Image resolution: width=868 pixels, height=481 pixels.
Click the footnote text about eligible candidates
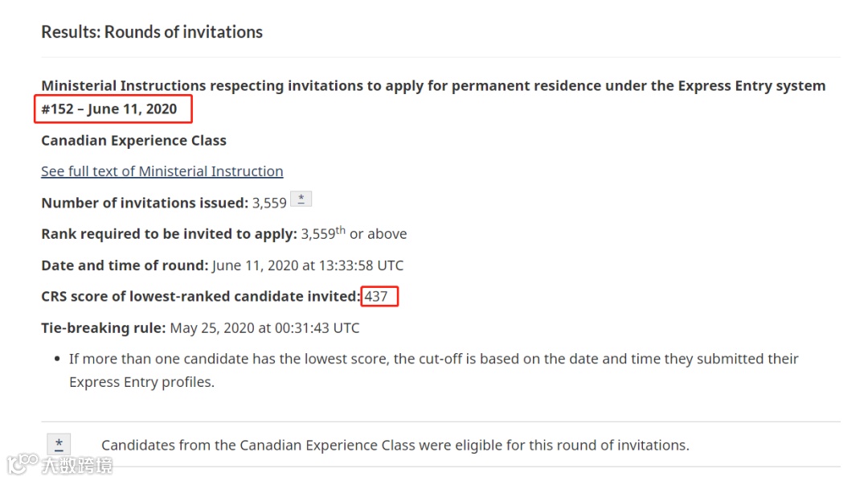[x=395, y=445]
